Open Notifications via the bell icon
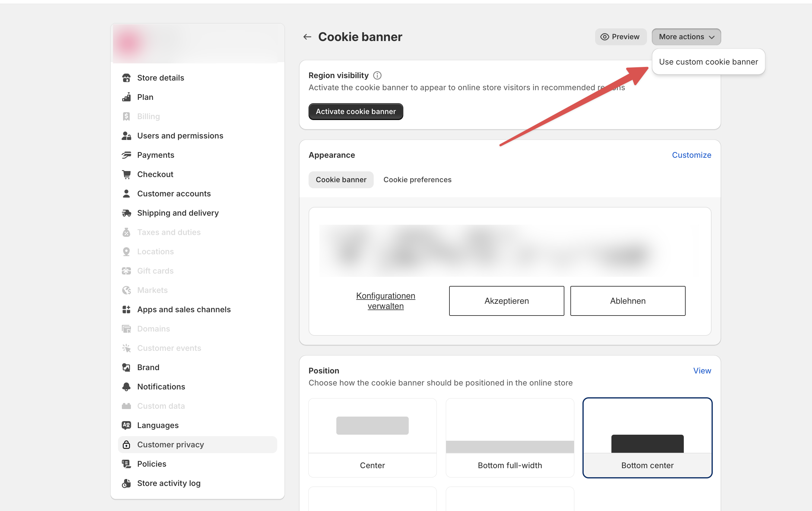The width and height of the screenshot is (812, 511). (x=126, y=386)
